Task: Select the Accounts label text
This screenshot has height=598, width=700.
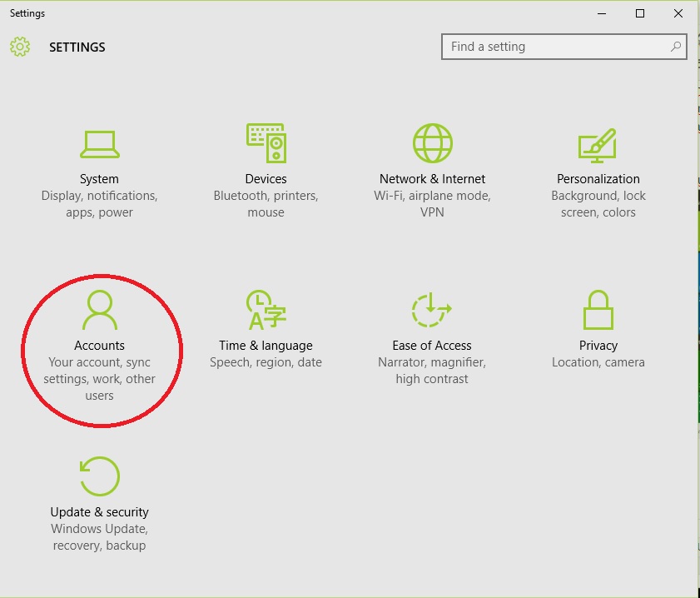Action: [100, 345]
